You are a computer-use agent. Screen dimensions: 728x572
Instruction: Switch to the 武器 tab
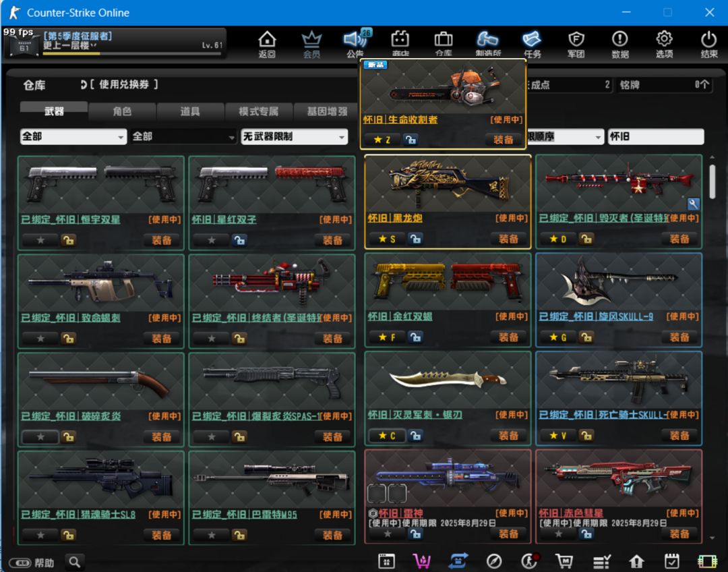click(54, 111)
